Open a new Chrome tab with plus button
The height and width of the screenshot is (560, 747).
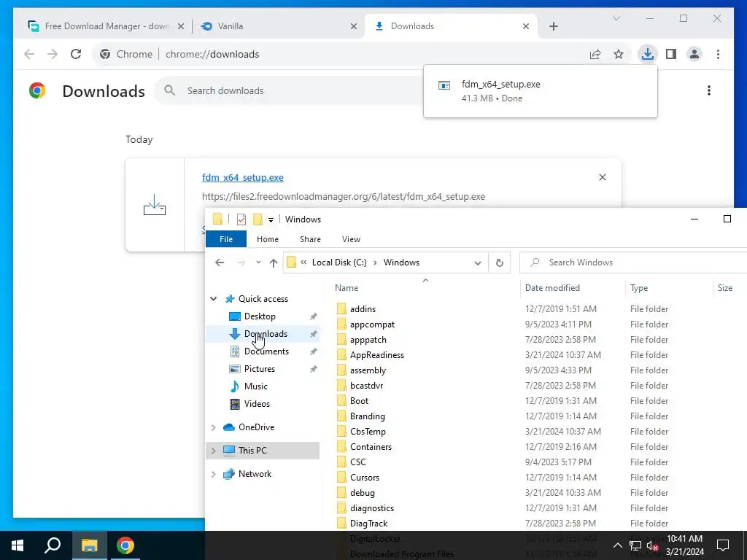(x=553, y=26)
